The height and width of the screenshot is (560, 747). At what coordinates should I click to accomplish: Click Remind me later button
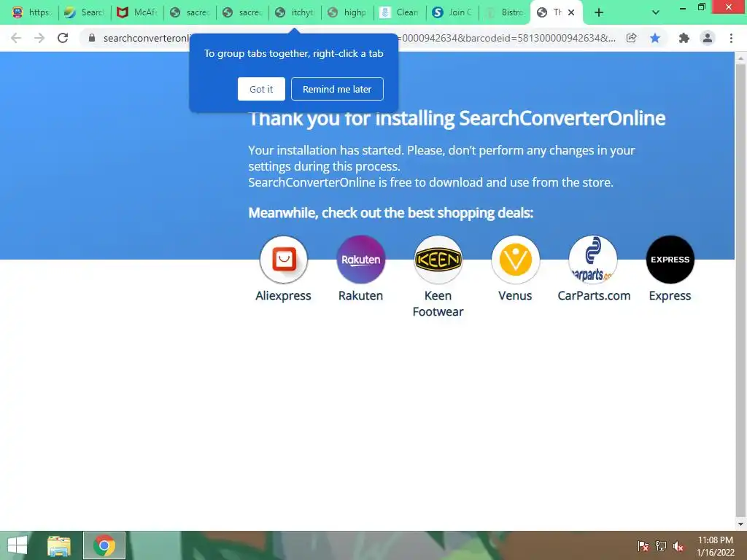(x=337, y=89)
